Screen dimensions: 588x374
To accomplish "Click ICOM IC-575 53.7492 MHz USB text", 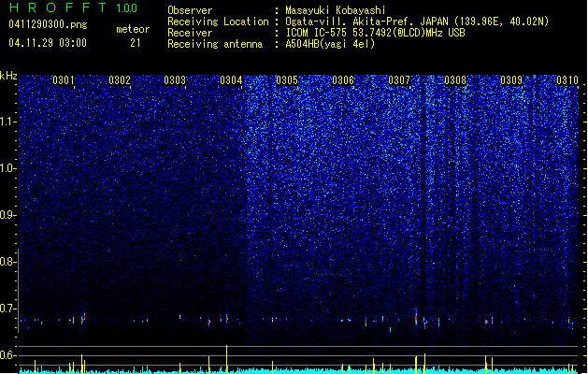I will tap(376, 33).
